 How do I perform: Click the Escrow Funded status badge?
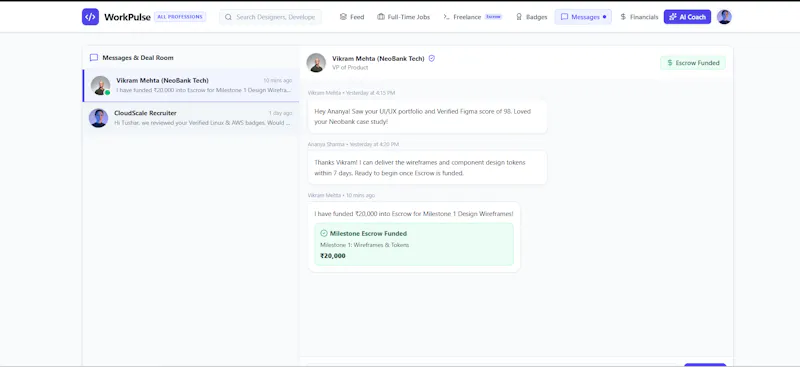point(693,63)
